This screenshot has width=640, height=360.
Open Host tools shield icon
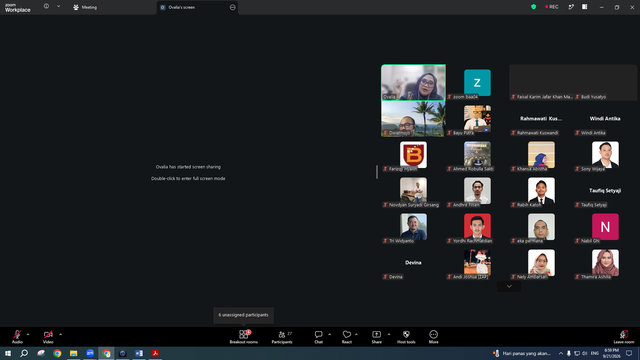pyautogui.click(x=406, y=334)
